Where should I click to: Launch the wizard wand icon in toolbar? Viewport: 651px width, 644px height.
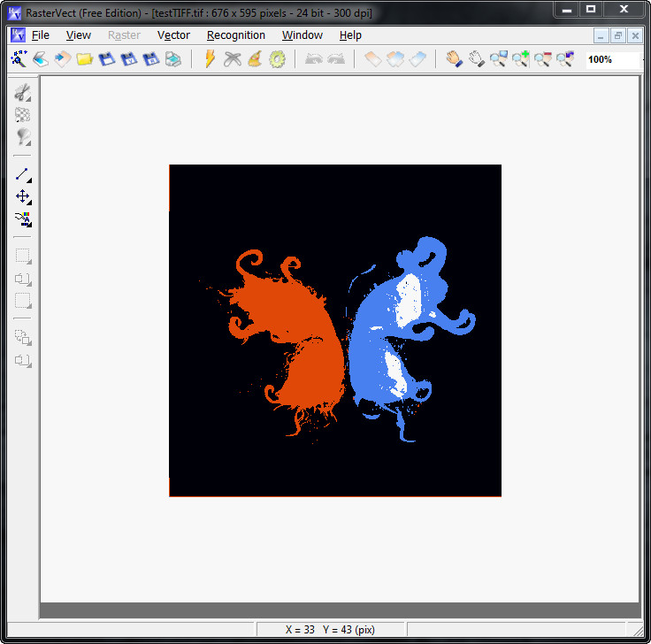pyautogui.click(x=19, y=59)
